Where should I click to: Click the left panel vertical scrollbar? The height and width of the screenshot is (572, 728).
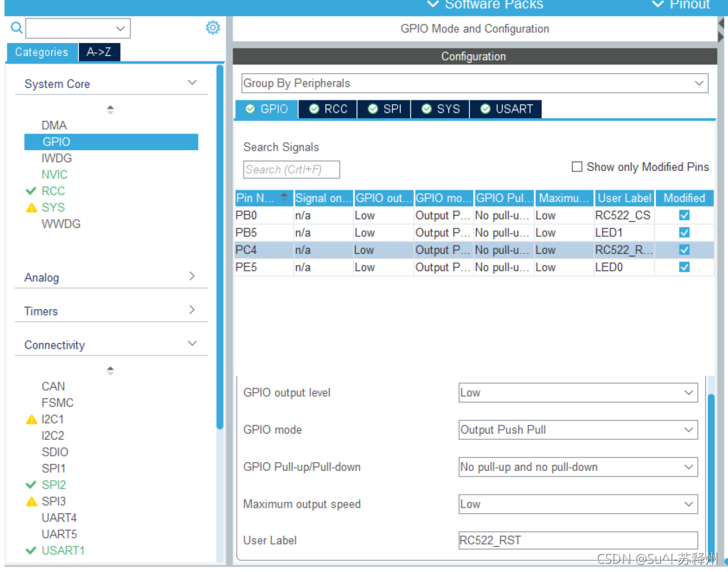tap(219, 247)
